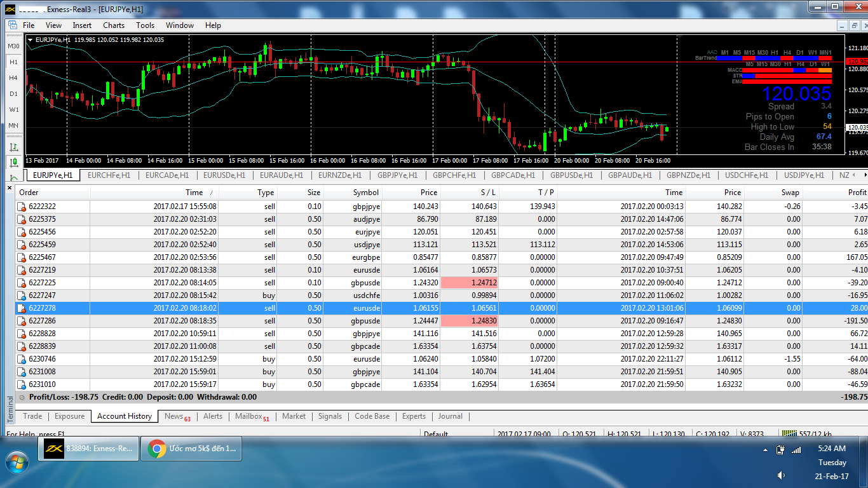The height and width of the screenshot is (488, 868).
Task: Select the bar chart type icon
Action: (x=13, y=147)
